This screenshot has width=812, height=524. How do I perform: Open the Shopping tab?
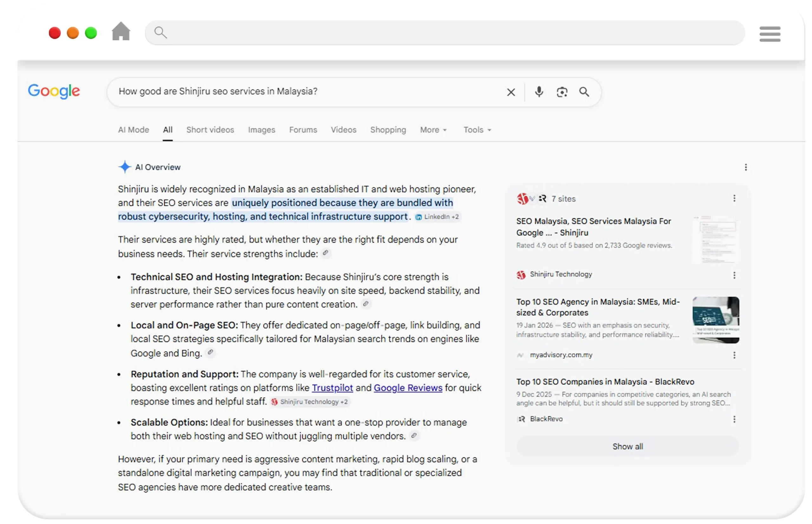point(388,129)
